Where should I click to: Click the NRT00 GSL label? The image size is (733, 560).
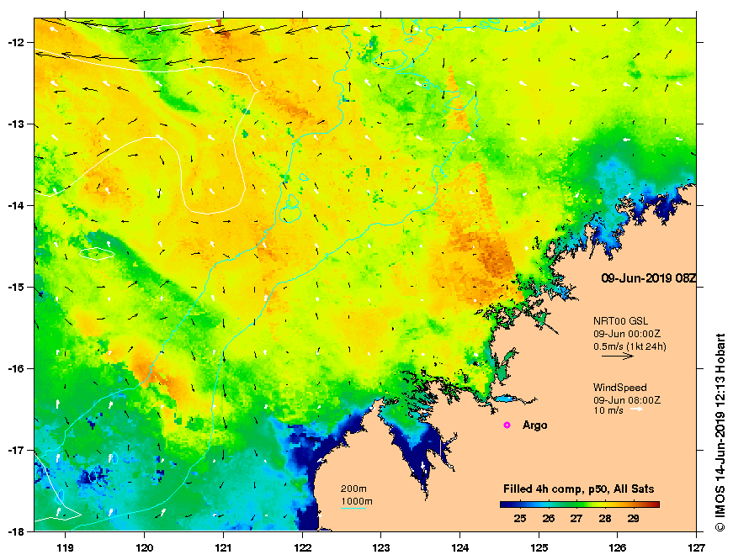(x=621, y=321)
